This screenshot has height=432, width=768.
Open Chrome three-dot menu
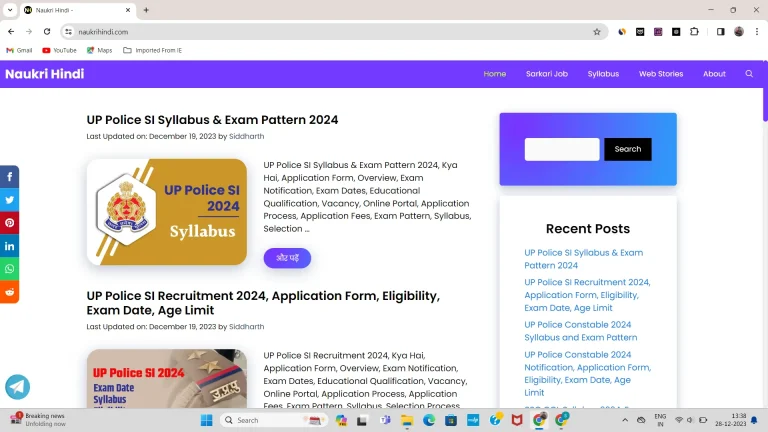pos(757,32)
